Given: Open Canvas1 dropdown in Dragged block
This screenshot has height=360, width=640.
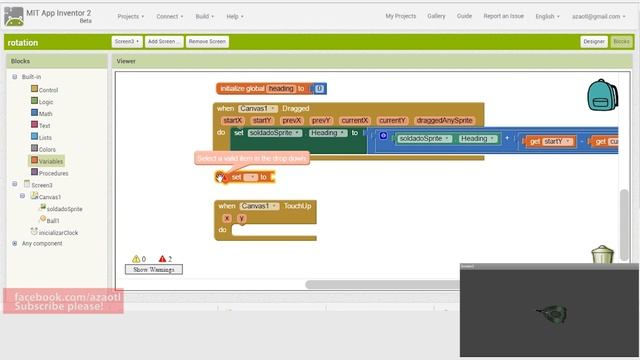Looking at the screenshot, I should (258, 109).
